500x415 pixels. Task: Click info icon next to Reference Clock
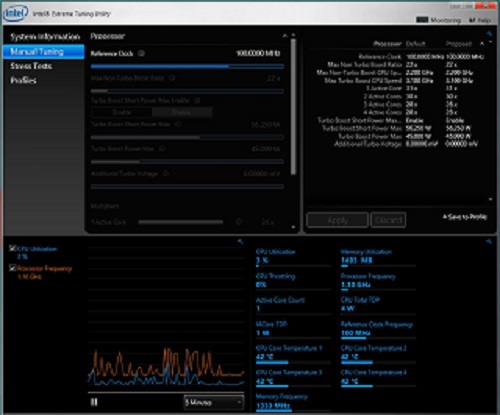click(x=141, y=53)
